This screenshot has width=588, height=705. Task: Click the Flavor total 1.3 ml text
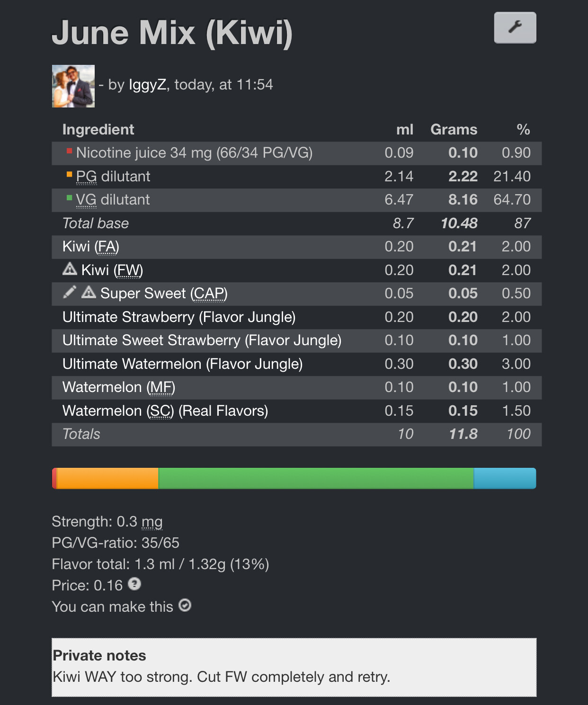point(160,564)
